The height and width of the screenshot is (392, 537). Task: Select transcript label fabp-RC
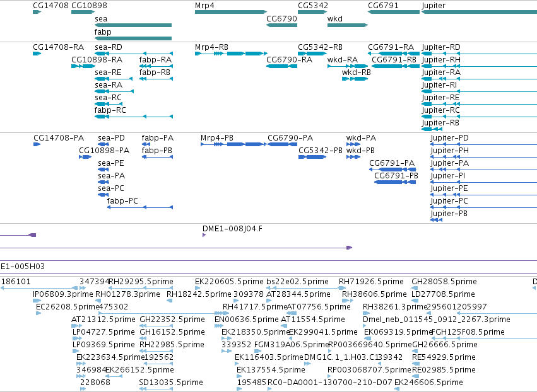point(110,110)
